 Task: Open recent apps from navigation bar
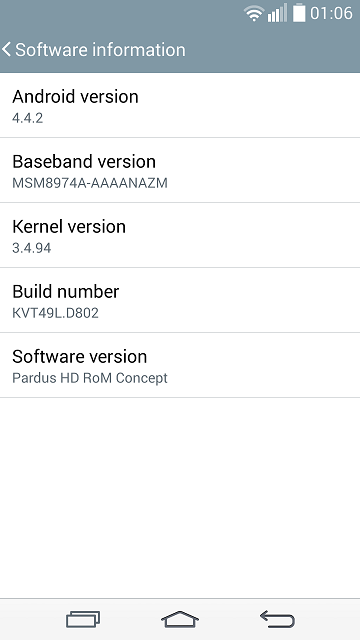pos(83,619)
